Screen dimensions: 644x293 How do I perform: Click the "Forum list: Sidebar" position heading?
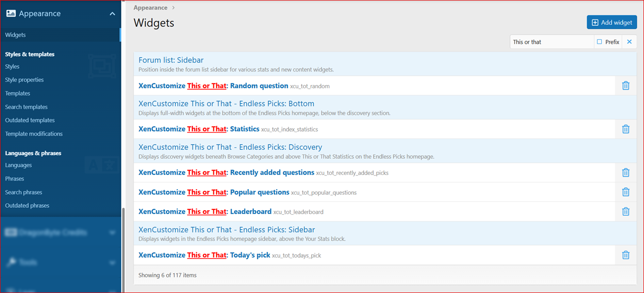pos(171,60)
